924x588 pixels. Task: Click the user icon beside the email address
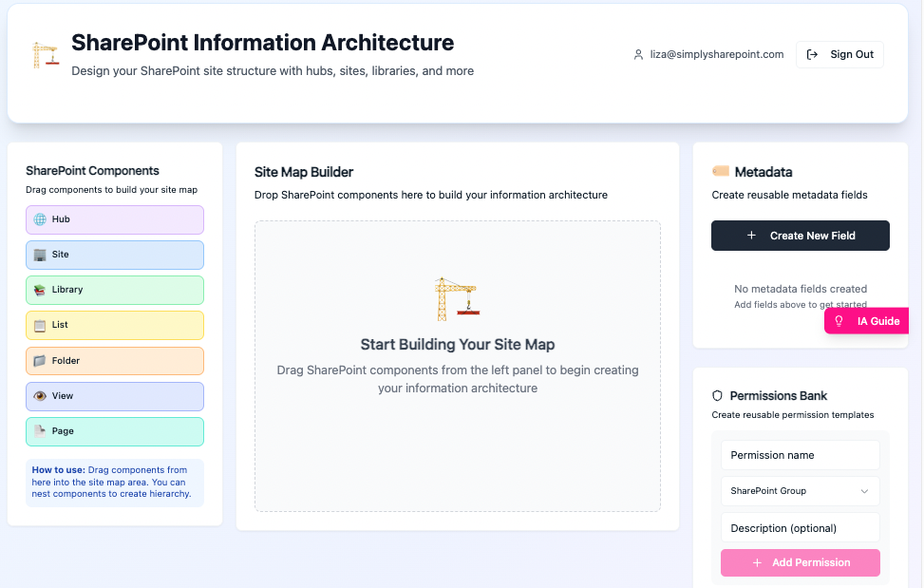click(x=638, y=55)
